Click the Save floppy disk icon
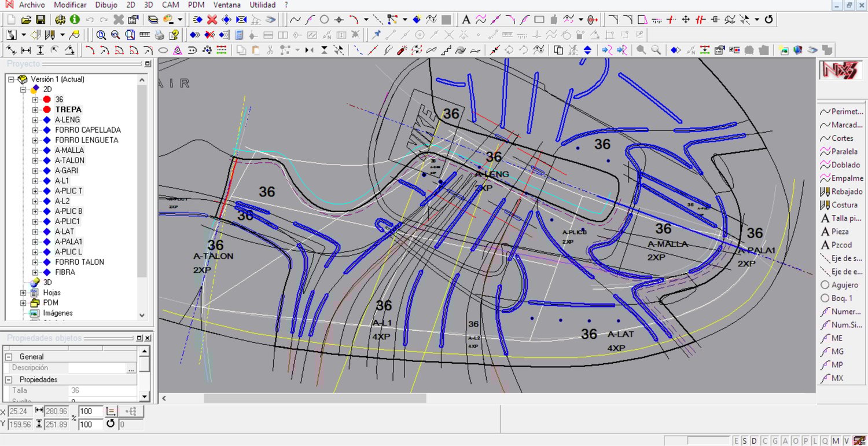 coord(41,20)
